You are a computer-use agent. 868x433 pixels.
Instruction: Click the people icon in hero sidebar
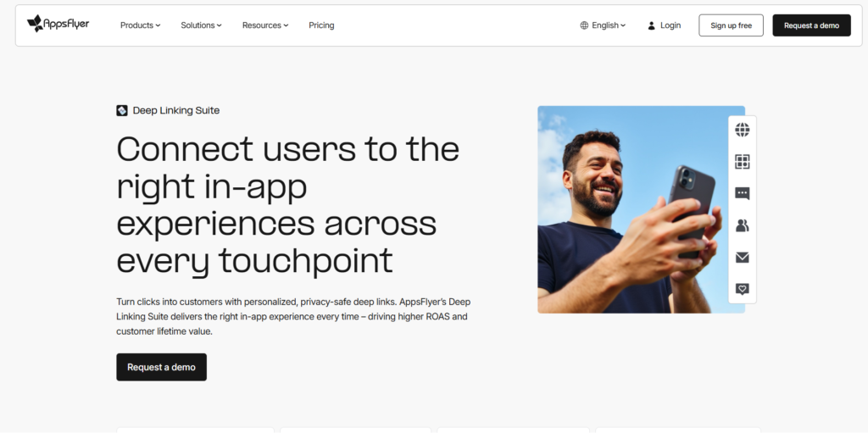(743, 225)
